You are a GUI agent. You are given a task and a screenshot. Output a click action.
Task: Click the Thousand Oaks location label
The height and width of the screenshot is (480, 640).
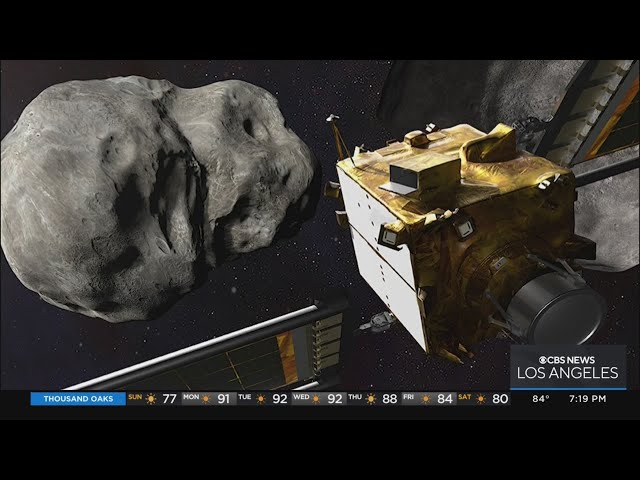click(x=78, y=399)
